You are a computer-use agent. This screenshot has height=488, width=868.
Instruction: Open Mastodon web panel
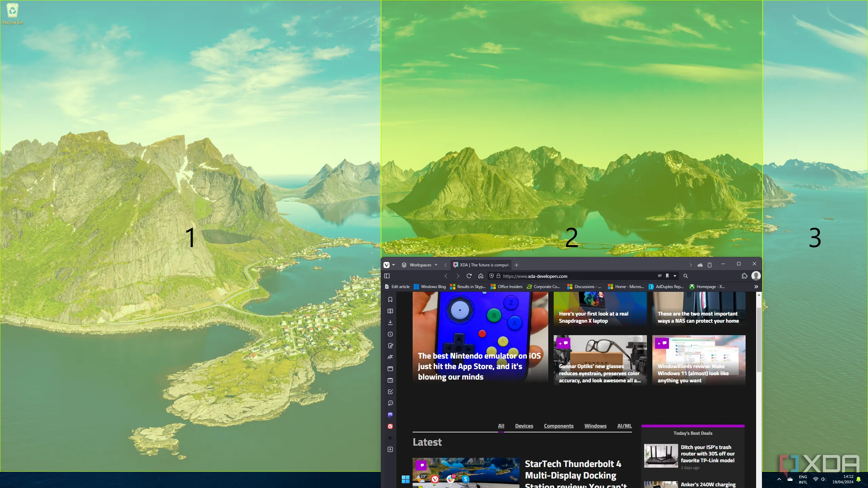coord(390,415)
